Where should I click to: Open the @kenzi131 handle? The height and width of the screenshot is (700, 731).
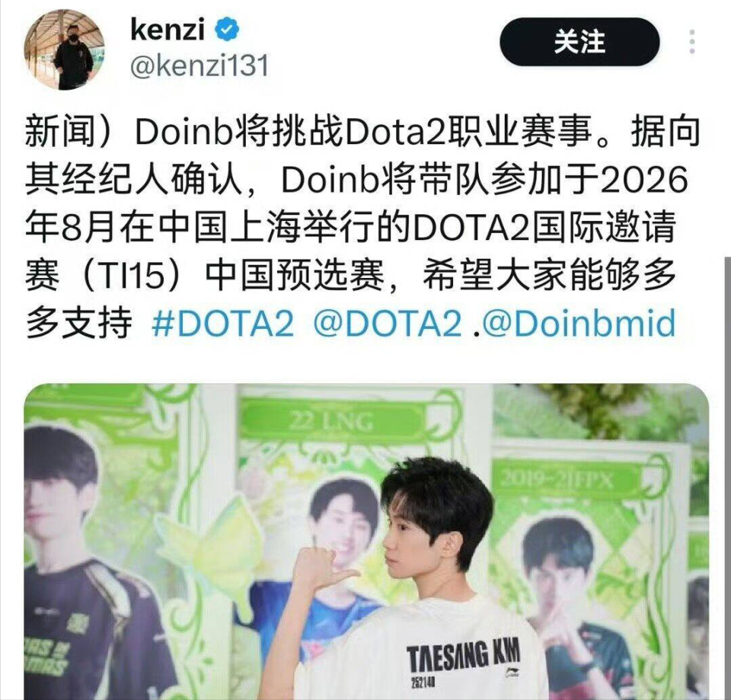200,66
